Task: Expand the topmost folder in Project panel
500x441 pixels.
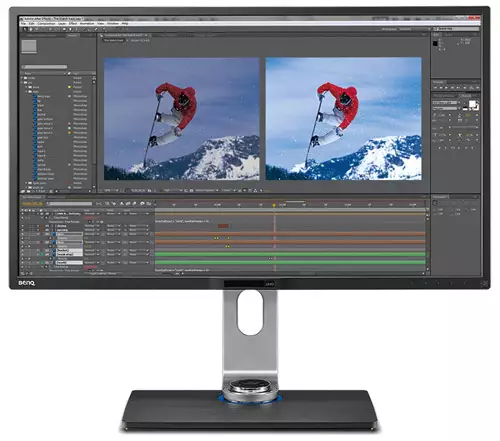Action: (x=22, y=78)
